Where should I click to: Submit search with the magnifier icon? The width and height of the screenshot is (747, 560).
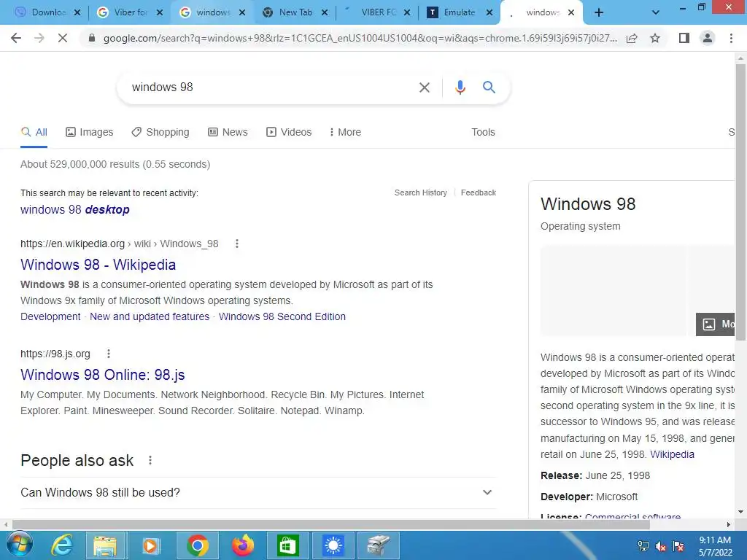(x=489, y=87)
